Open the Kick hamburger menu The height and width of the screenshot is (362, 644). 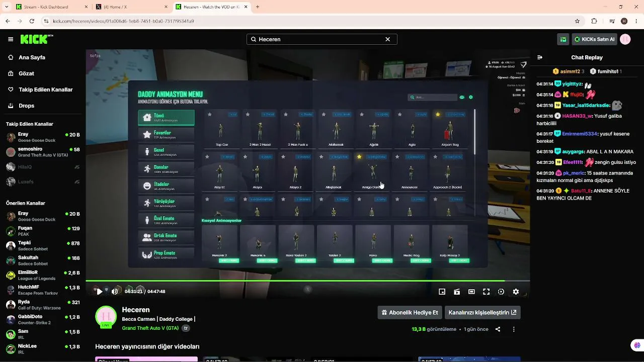tap(11, 39)
